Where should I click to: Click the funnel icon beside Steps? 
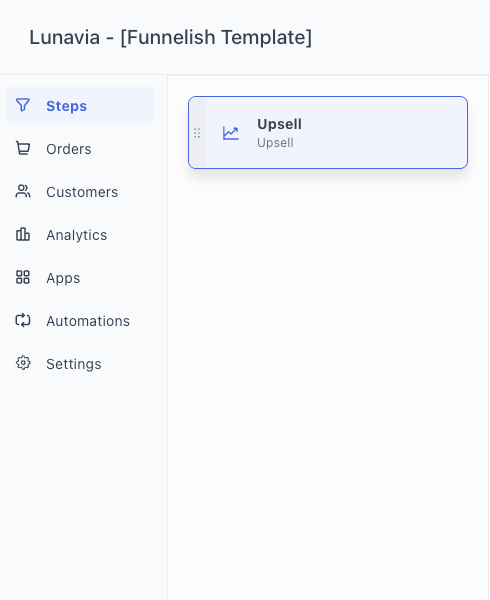point(23,105)
